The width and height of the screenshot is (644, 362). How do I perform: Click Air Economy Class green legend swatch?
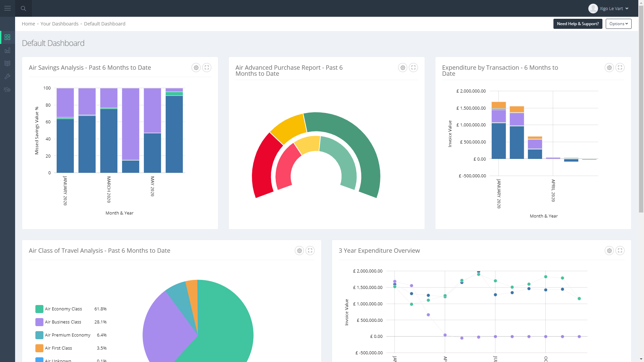point(39,309)
